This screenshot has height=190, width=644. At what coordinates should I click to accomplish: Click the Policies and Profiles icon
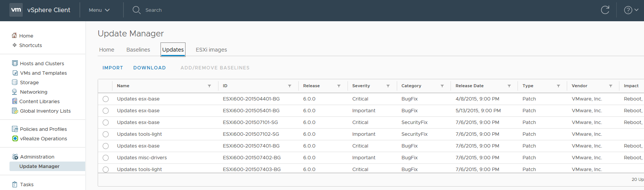[x=15, y=129]
